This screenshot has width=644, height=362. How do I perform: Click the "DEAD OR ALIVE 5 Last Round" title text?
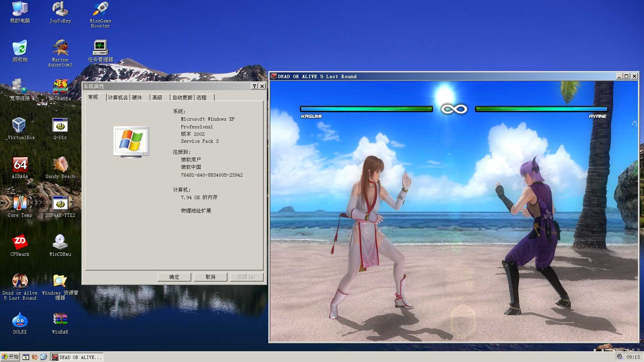coord(317,76)
